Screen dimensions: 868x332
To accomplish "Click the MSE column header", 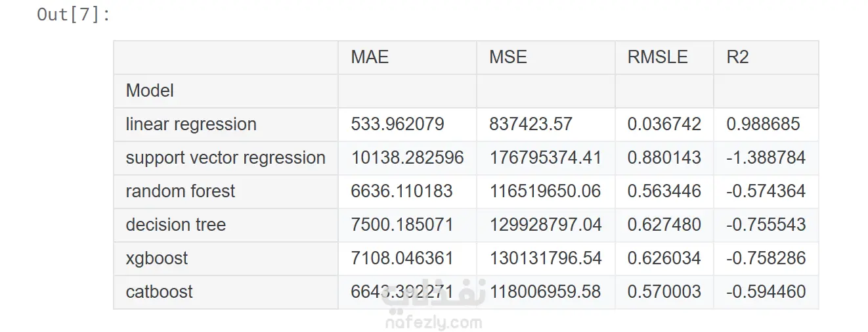I will (508, 57).
